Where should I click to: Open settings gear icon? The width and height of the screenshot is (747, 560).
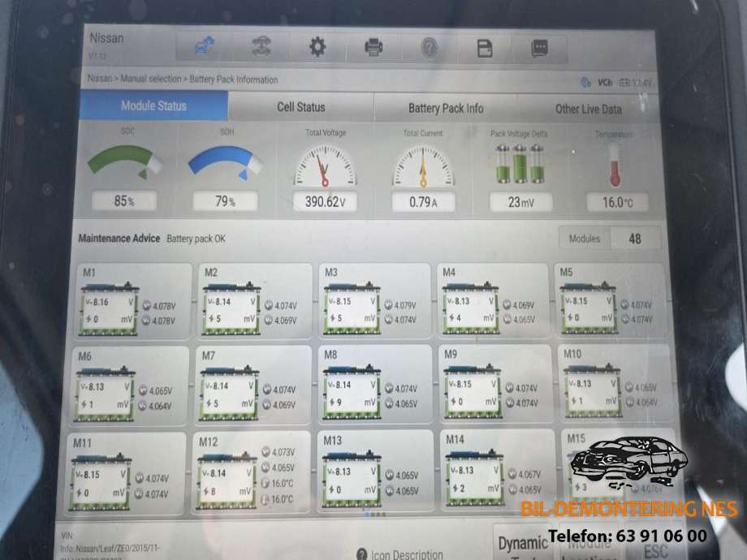317,47
